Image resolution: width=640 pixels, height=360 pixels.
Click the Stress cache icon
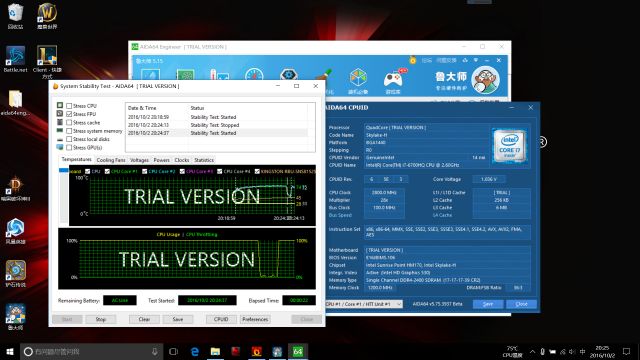[60, 122]
